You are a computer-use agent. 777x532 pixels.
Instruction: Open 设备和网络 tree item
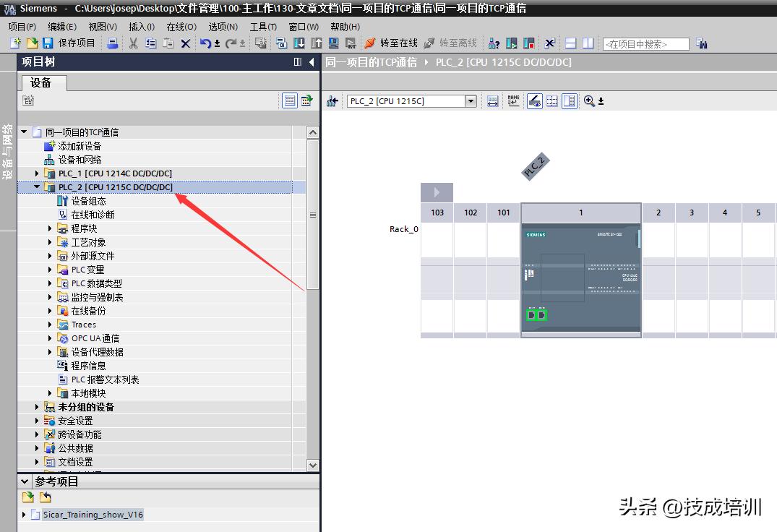point(80,160)
